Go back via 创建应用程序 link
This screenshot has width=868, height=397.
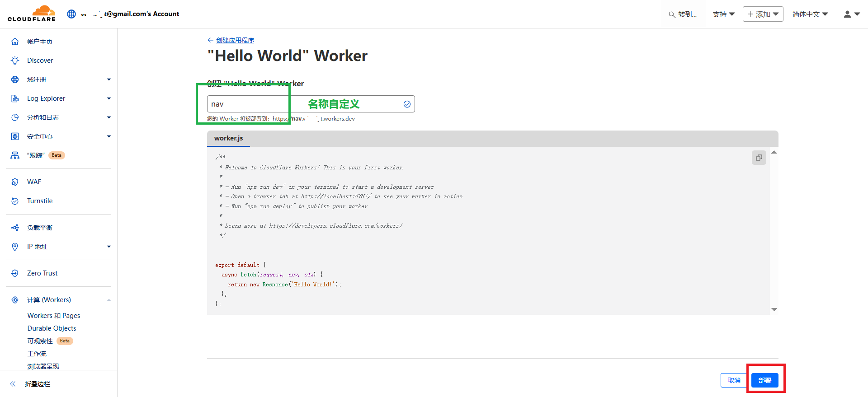[235, 40]
